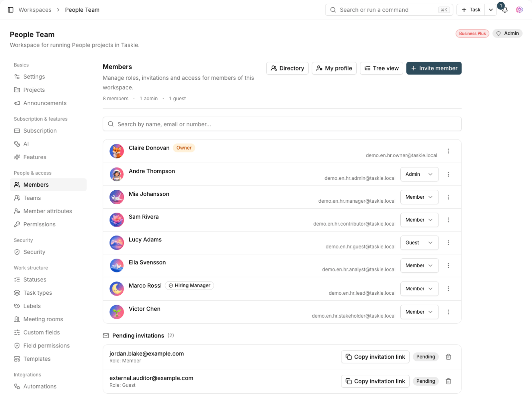Copy invitation link for jordan.blake@example.com
532x397 pixels.
coord(375,357)
